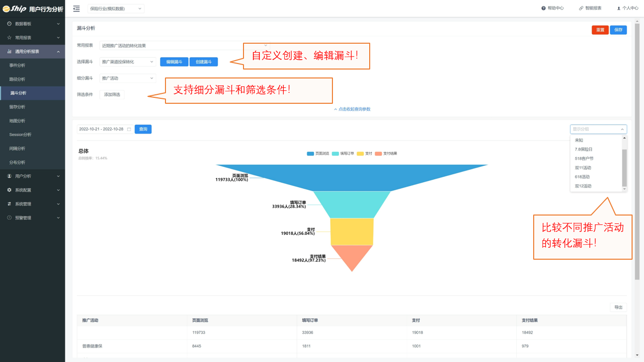The height and width of the screenshot is (362, 644).
Task: Open the 保险行业(模拟数据) project dropdown
Action: tap(116, 8)
